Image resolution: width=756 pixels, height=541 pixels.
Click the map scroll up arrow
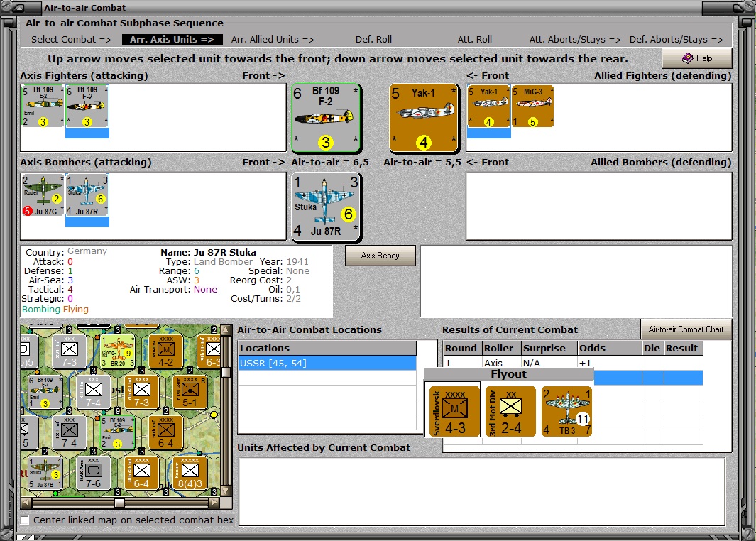pos(225,330)
